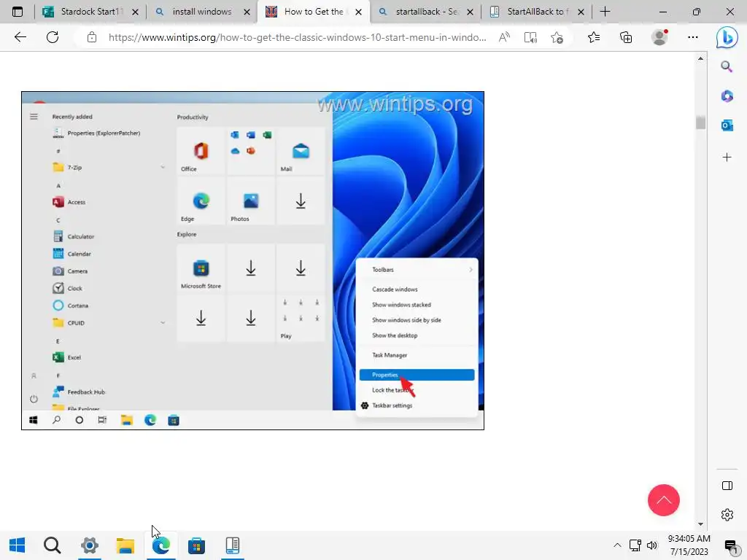Close the Stardock Start11 tab
Viewport: 747px width, 560px height.
pos(135,12)
